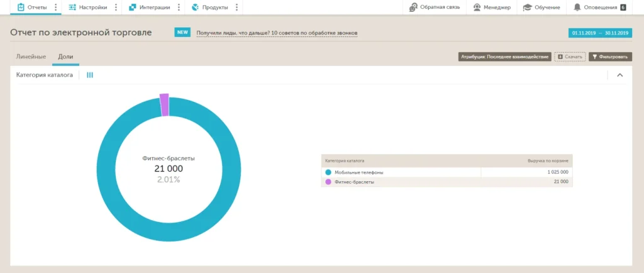Select the Доли tab
Viewport: 644px width, 273px height.
65,57
